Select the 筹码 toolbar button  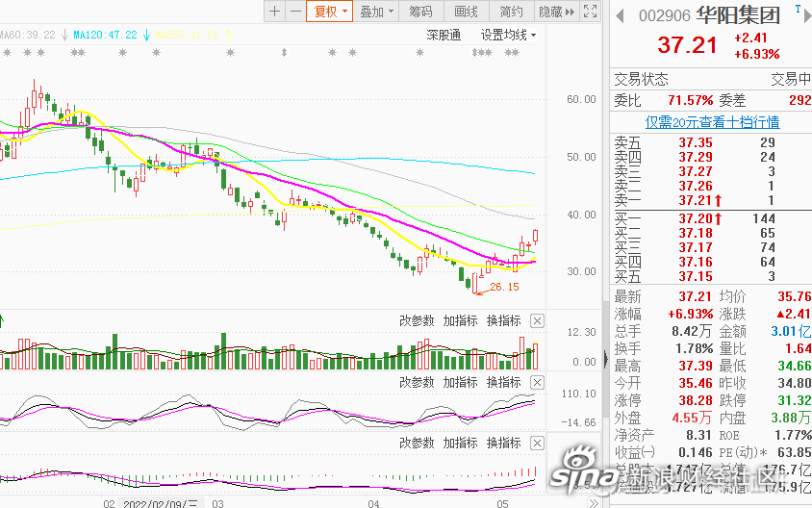click(420, 12)
